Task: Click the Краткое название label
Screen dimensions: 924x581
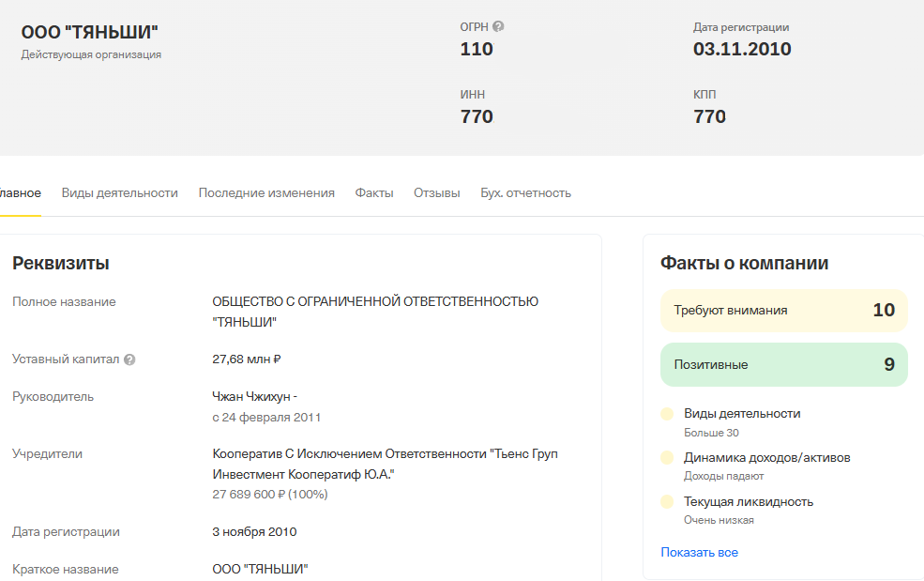Action: point(66,570)
